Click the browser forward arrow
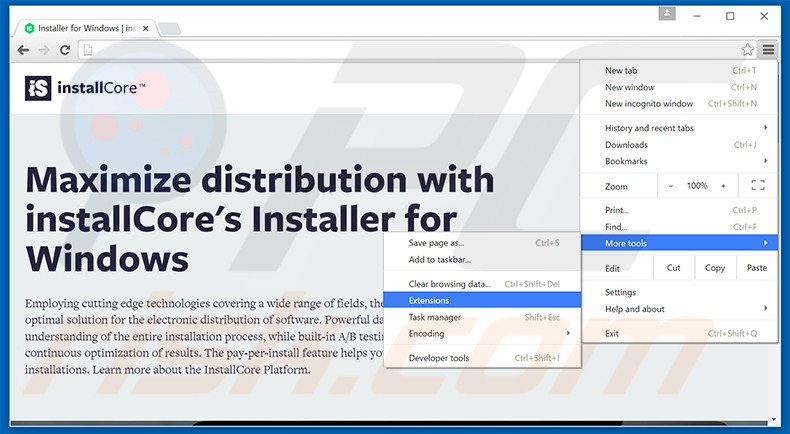The height and width of the screenshot is (434, 790). 44,50
